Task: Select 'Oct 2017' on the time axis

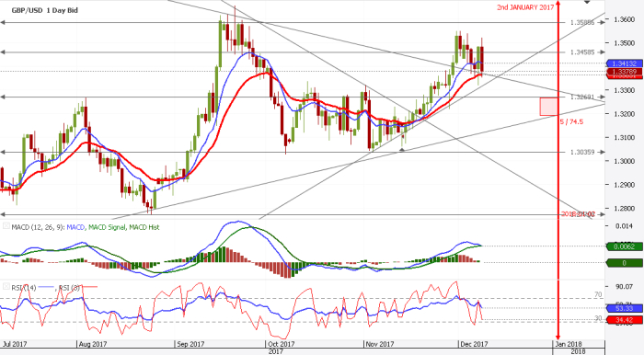Action: (x=281, y=344)
